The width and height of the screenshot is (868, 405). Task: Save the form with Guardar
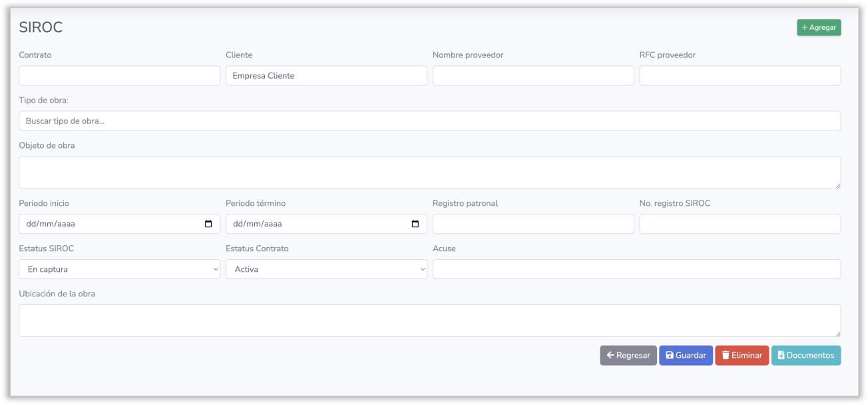pos(686,355)
